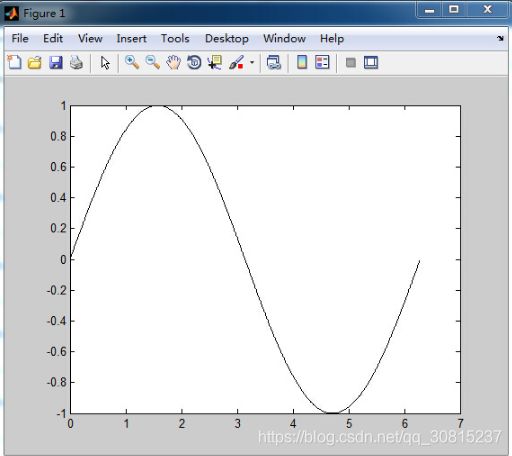Select the Zoom In magnifier tool
Viewport: 512px width, 456px height.
tap(132, 62)
